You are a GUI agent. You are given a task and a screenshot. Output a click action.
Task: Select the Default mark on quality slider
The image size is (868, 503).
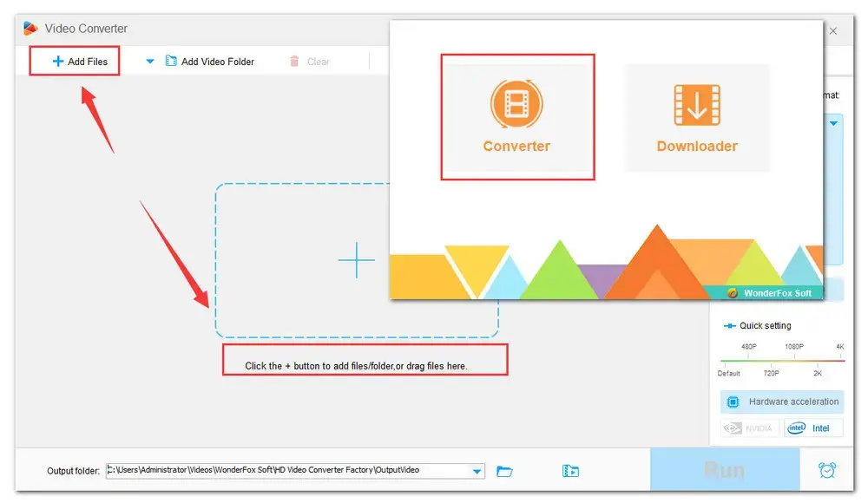coord(728,373)
